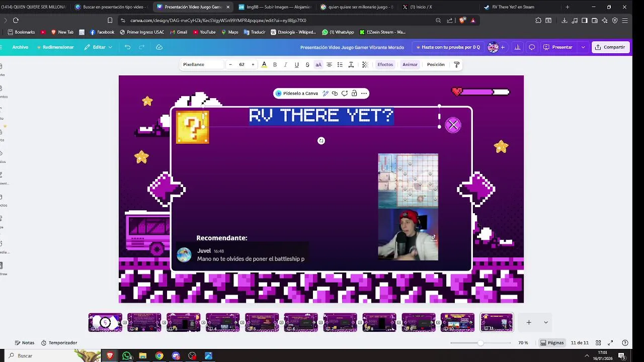Image resolution: width=644 pixels, height=362 pixels.
Task: Click Pídeselo a Canva button
Action: pyautogui.click(x=297, y=94)
